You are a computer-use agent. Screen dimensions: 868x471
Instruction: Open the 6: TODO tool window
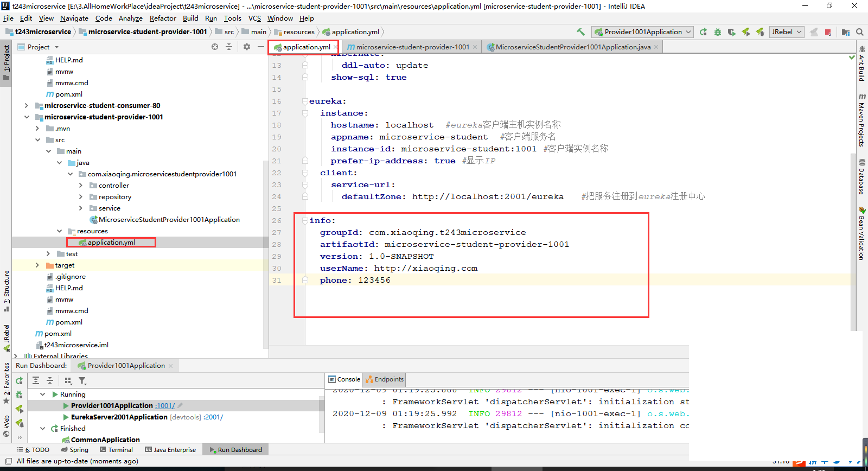coord(33,450)
